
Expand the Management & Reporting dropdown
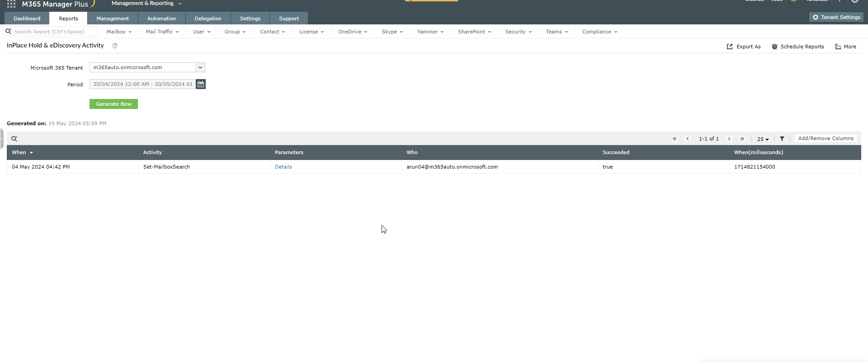(x=146, y=4)
